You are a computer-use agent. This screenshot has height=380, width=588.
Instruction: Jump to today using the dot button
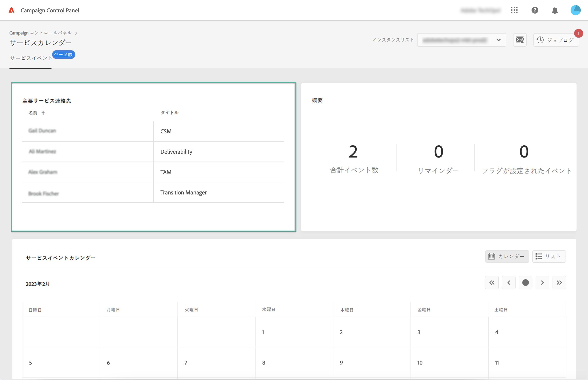click(x=525, y=283)
